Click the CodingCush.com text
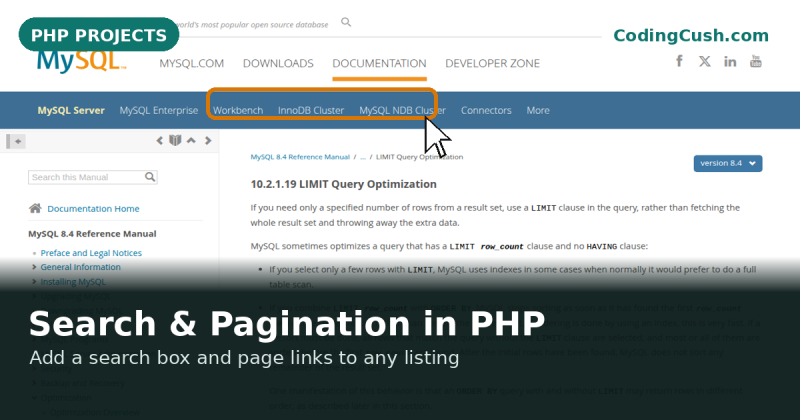 (691, 35)
